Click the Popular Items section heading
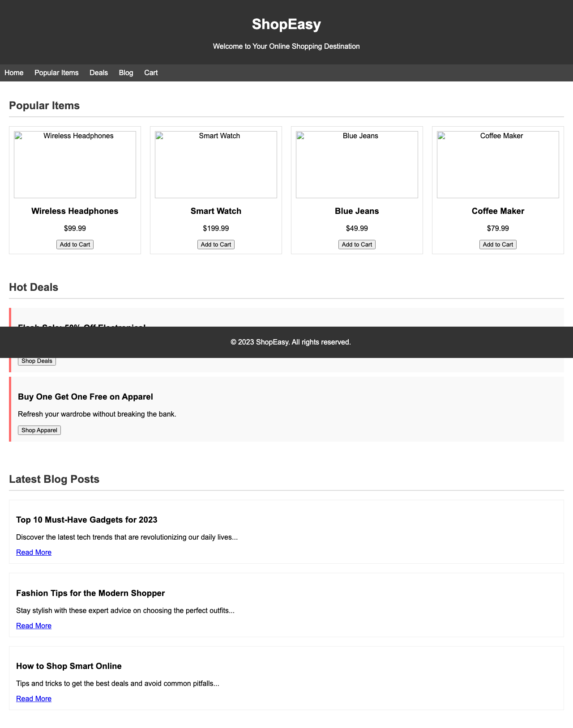573x728 pixels. (x=44, y=106)
